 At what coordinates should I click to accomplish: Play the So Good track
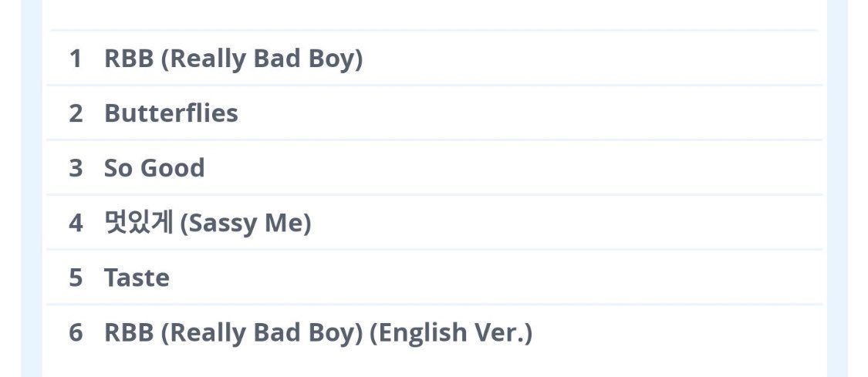154,168
